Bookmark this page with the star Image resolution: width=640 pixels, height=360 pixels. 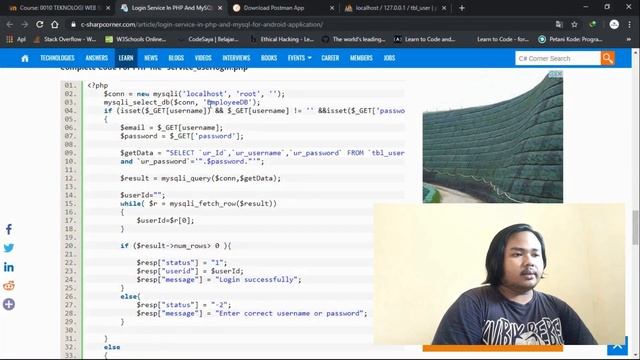(574, 24)
